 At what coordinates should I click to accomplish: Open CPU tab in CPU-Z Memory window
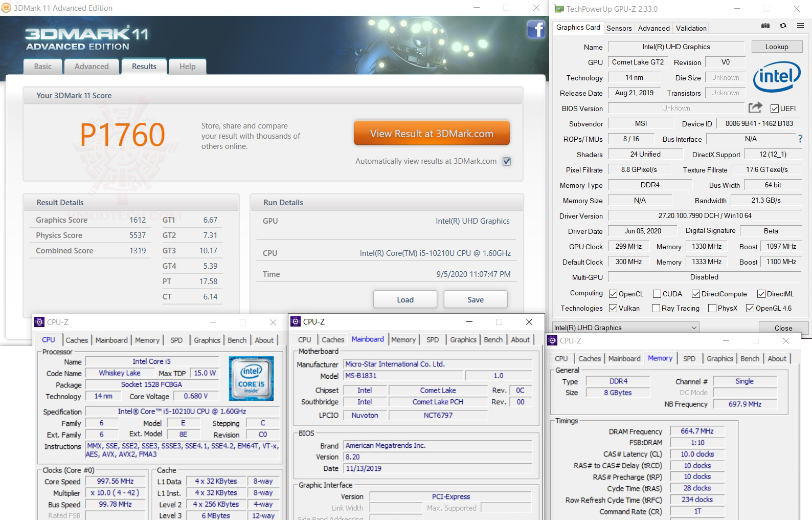[561, 359]
